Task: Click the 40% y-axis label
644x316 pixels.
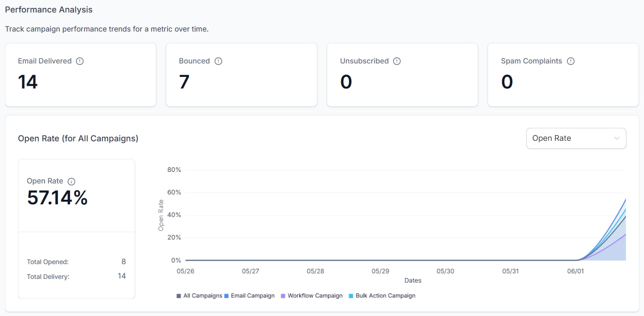Action: [x=174, y=215]
